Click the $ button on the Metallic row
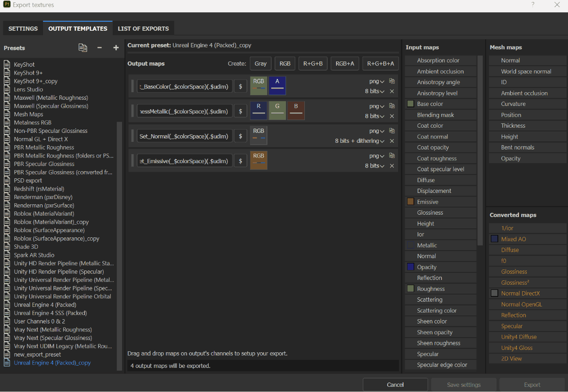This screenshot has height=392, width=568. pos(240,111)
